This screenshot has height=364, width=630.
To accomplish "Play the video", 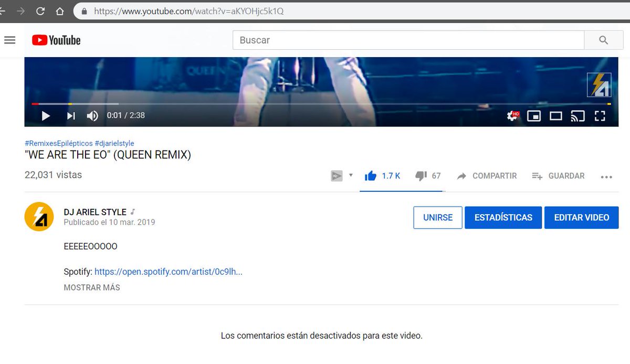I will pyautogui.click(x=46, y=116).
